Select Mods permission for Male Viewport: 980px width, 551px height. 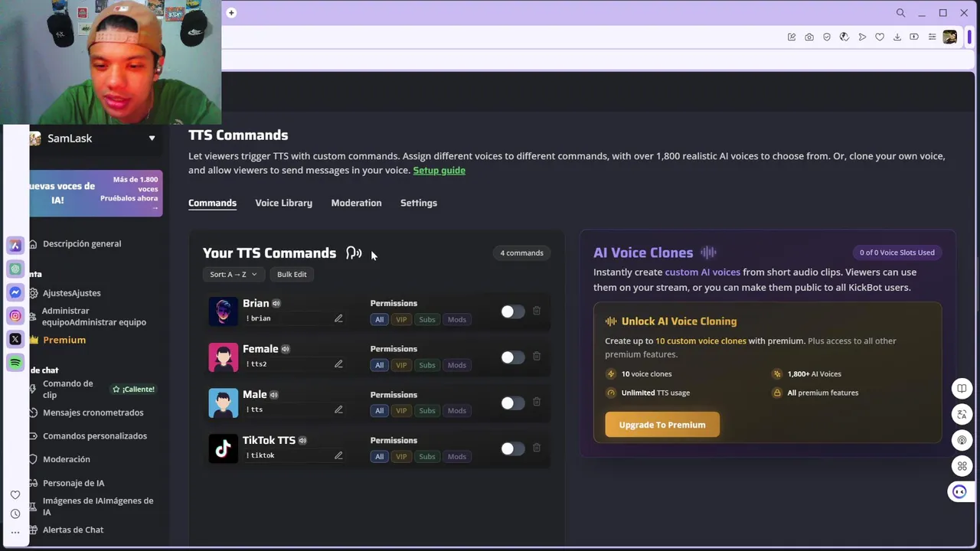click(x=457, y=411)
